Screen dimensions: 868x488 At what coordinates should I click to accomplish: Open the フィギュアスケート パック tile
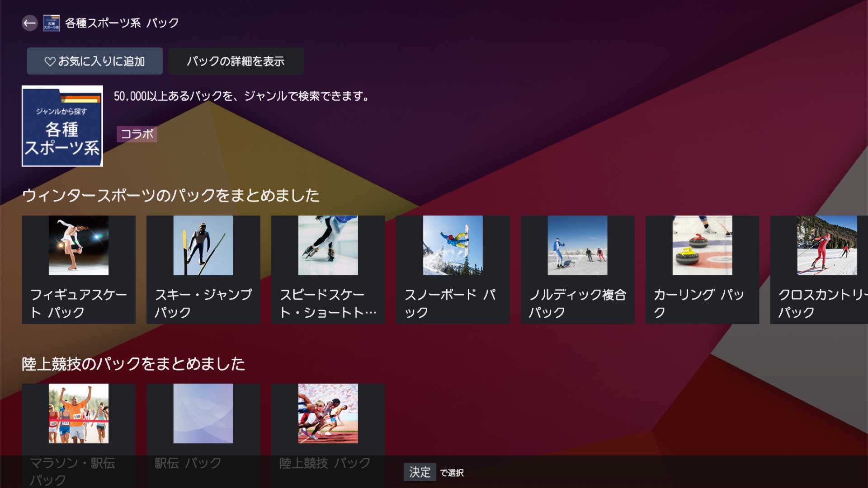pos(79,269)
